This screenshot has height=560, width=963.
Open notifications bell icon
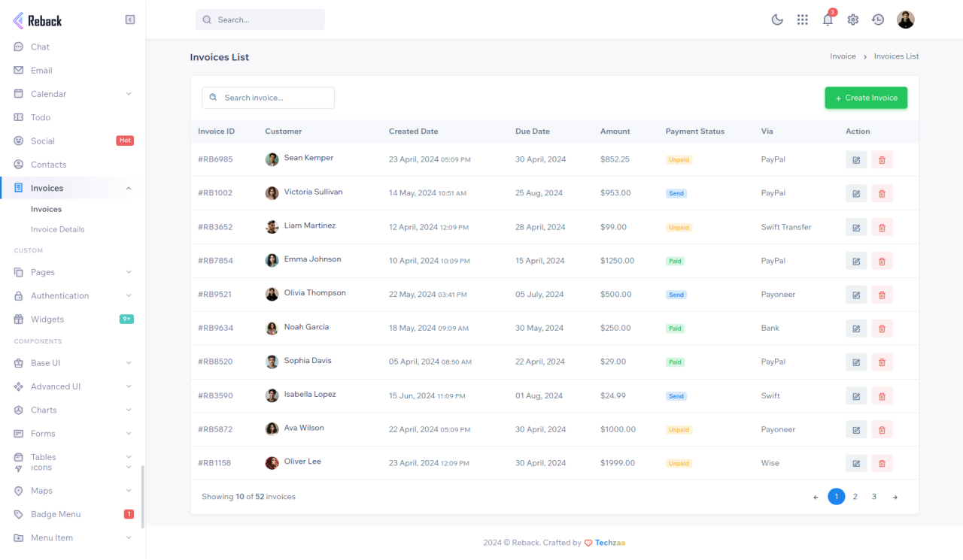(x=828, y=20)
